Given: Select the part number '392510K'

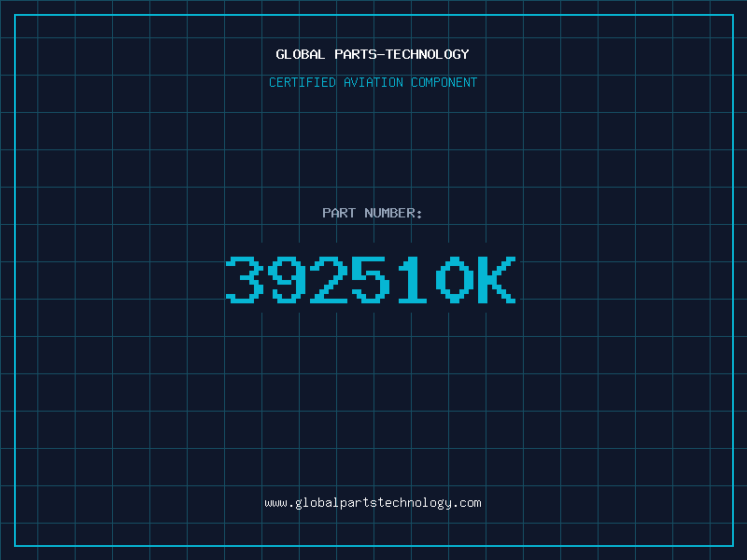Looking at the screenshot, I should click(371, 279).
